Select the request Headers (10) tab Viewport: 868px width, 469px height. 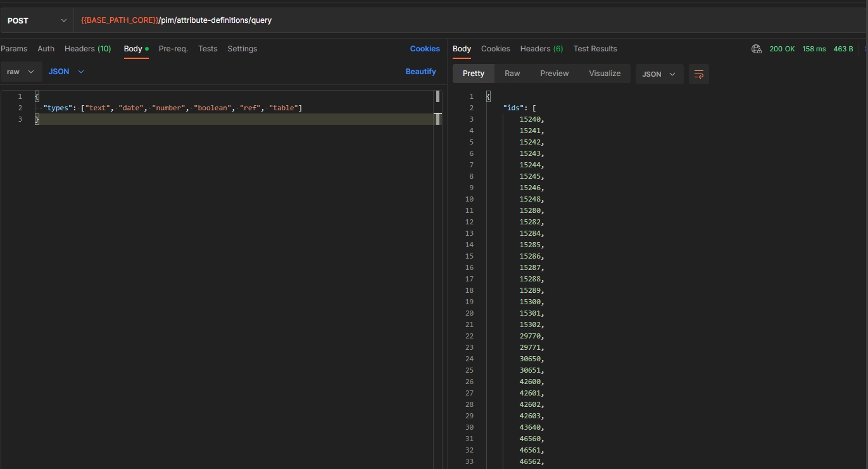(x=87, y=49)
